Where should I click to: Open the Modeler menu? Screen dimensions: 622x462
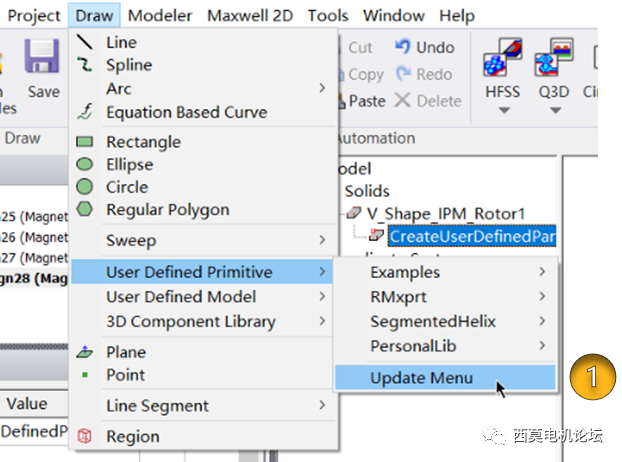click(x=160, y=15)
